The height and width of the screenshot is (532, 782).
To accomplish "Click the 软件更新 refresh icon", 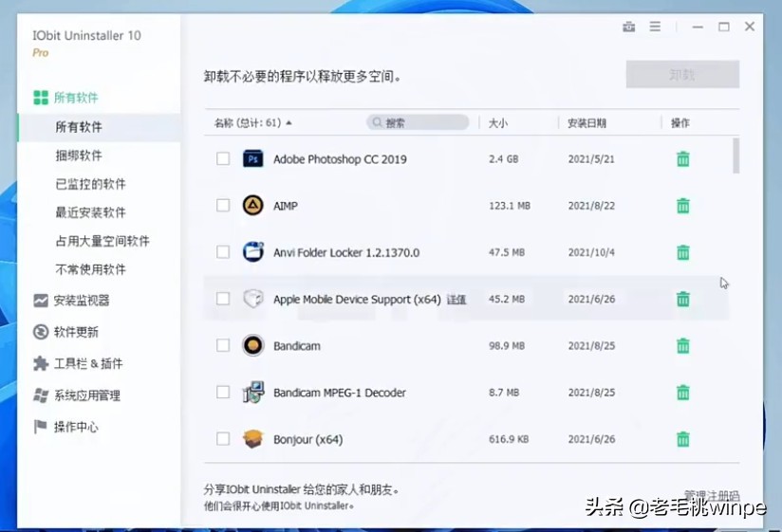I will [41, 332].
